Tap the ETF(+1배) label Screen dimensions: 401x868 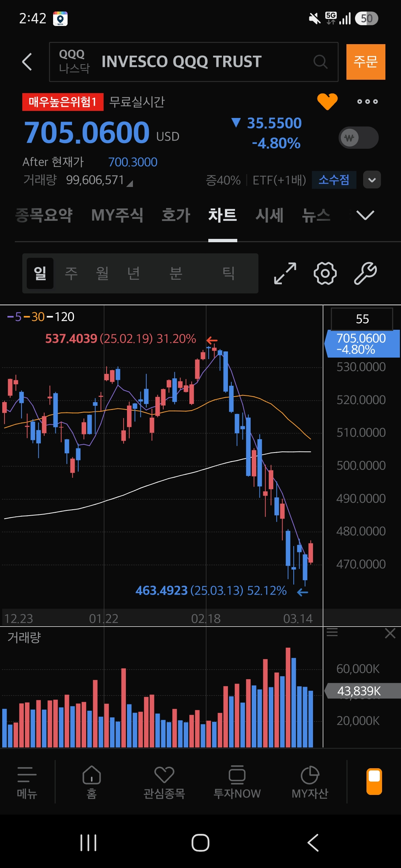[x=279, y=180]
